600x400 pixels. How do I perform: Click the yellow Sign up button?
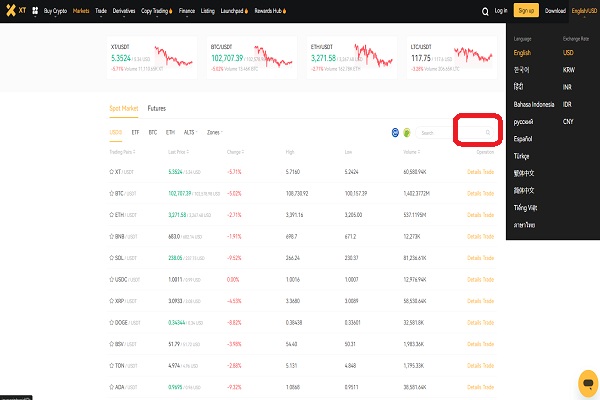pos(526,11)
